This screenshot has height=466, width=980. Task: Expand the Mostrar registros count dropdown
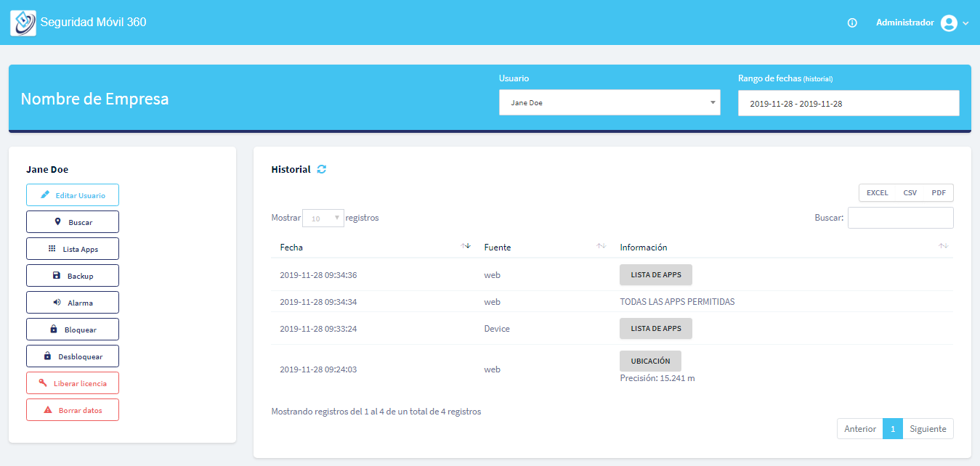pyautogui.click(x=323, y=218)
